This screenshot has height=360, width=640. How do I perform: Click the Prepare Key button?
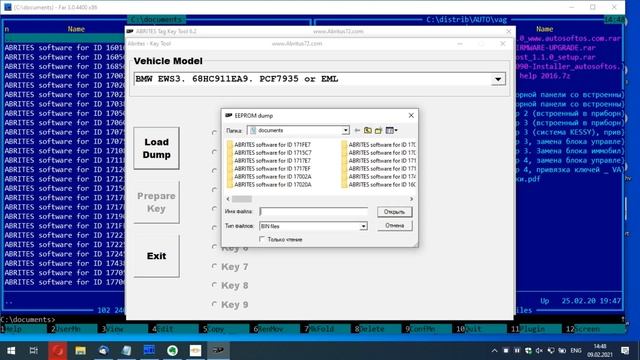tap(156, 202)
